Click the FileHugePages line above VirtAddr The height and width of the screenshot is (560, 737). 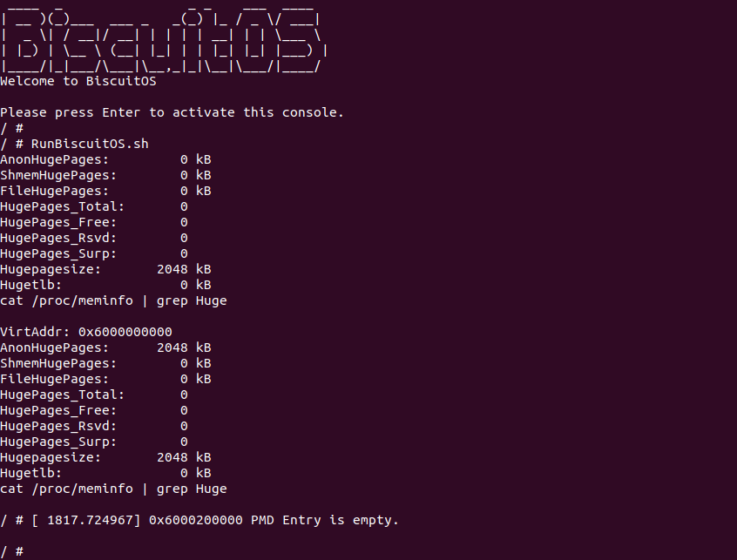click(x=105, y=191)
